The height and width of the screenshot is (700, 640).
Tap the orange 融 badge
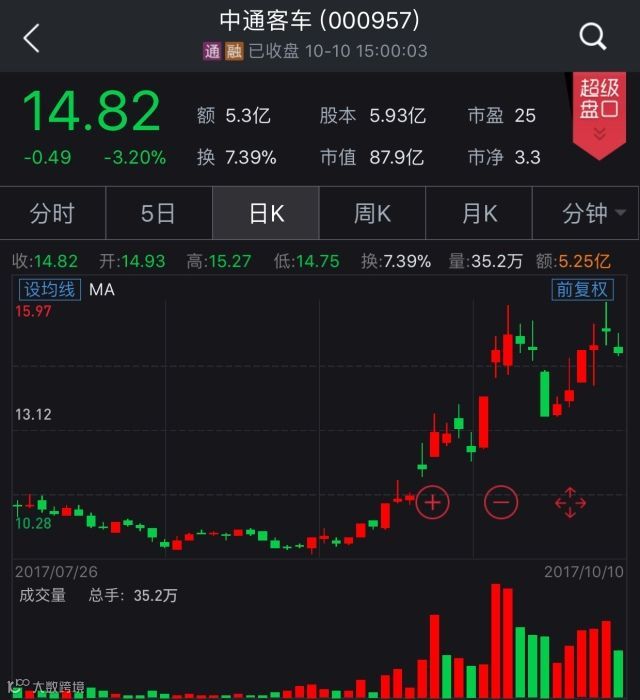(234, 51)
